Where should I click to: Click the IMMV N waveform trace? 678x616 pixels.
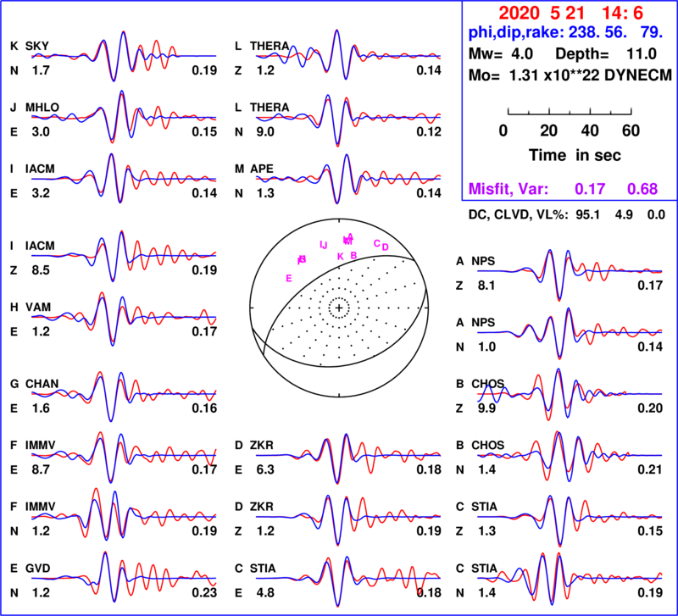pyautogui.click(x=124, y=516)
